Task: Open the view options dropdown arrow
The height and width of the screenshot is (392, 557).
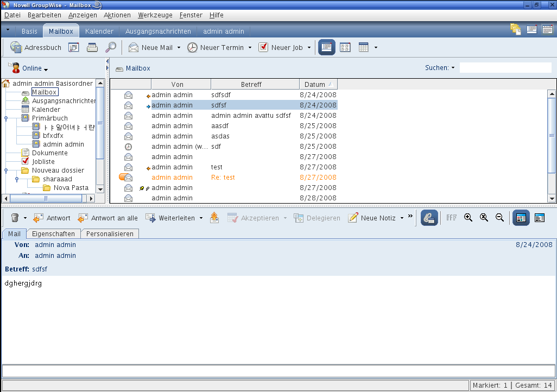Action: point(376,47)
